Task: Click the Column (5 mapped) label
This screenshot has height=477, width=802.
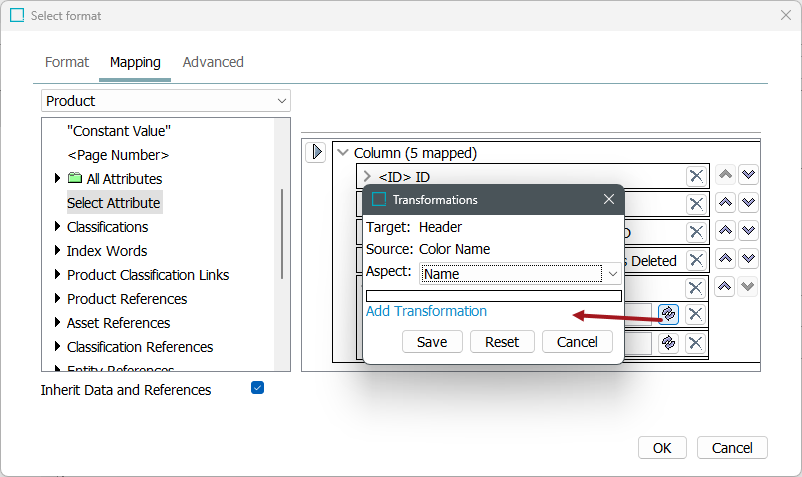Action: [415, 153]
